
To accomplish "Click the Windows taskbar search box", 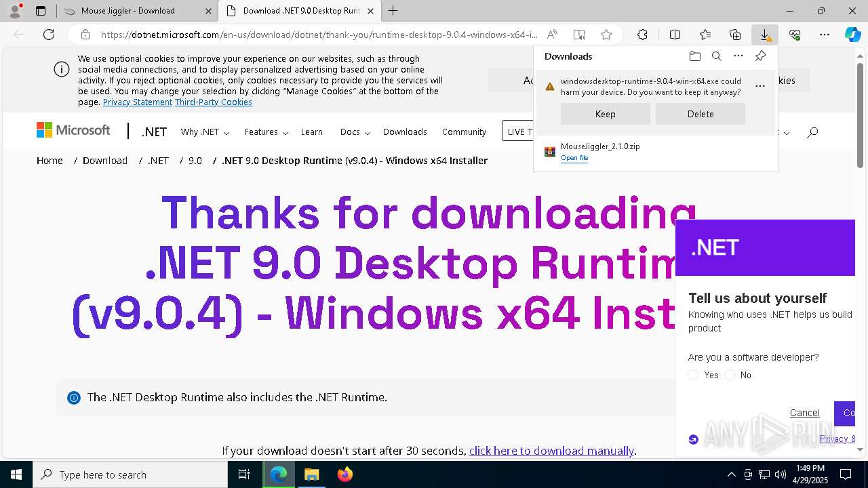I will [130, 474].
